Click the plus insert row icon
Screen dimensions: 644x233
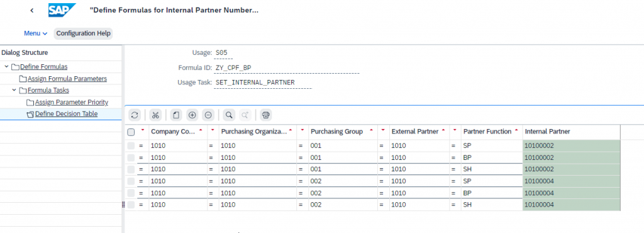pyautogui.click(x=192, y=115)
